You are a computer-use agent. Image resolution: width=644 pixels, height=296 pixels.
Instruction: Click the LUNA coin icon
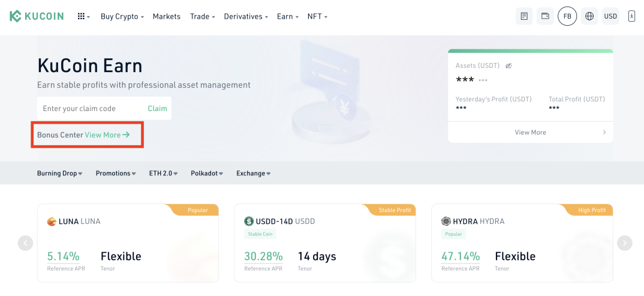[x=52, y=221]
